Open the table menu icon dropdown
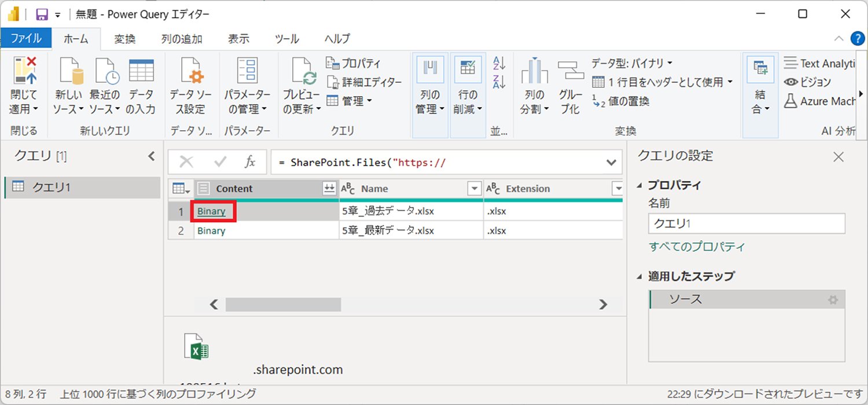Viewport: 868px width, 405px height. pos(181,189)
